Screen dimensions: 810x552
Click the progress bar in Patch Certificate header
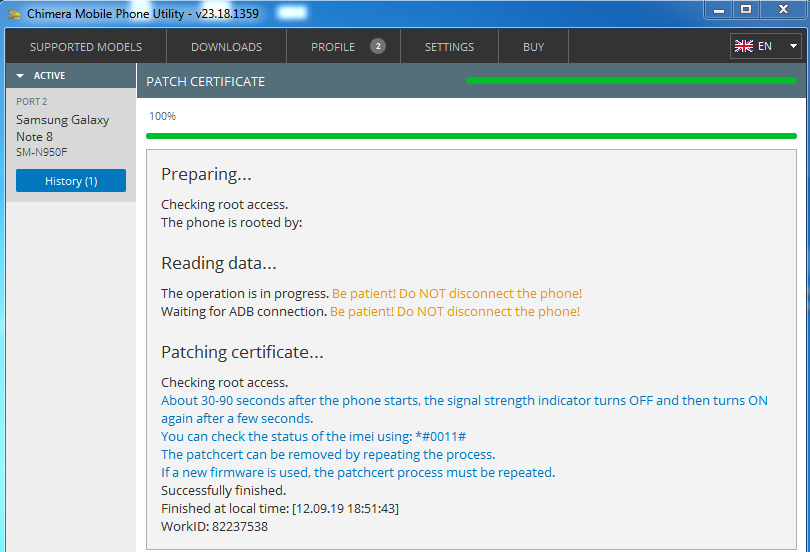pos(631,80)
